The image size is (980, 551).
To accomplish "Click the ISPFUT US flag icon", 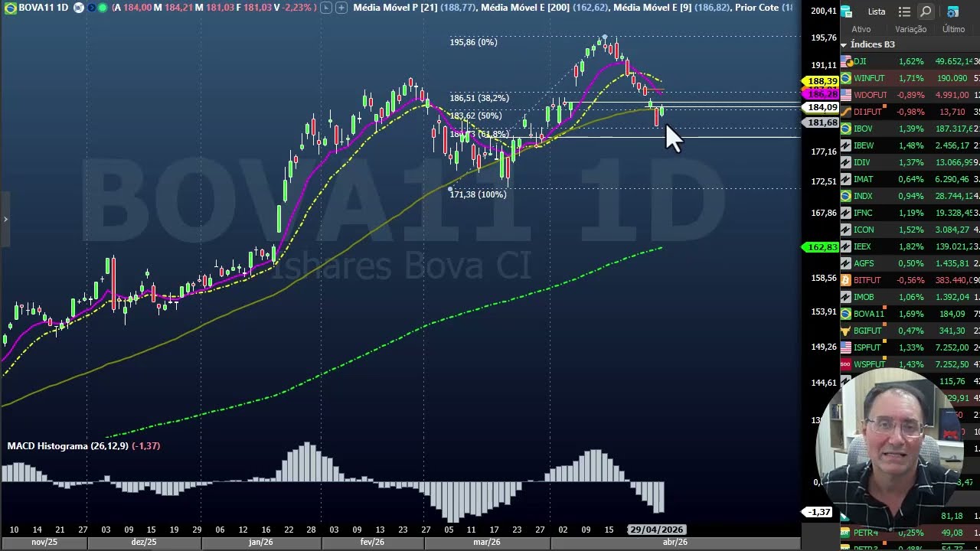I will (x=846, y=347).
